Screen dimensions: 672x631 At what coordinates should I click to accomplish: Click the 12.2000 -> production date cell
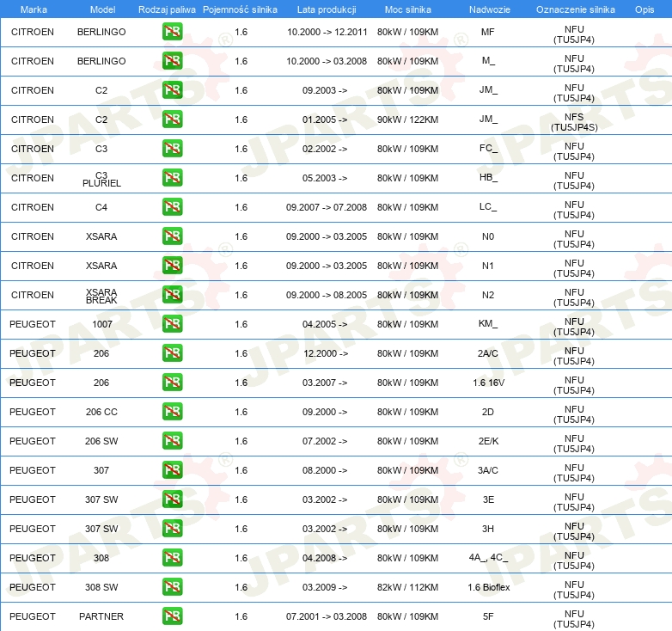(326, 352)
